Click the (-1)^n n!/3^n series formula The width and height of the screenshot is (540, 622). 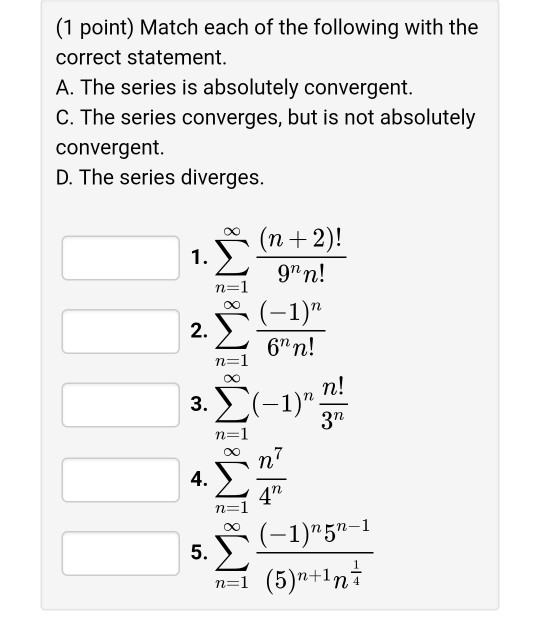point(281,407)
